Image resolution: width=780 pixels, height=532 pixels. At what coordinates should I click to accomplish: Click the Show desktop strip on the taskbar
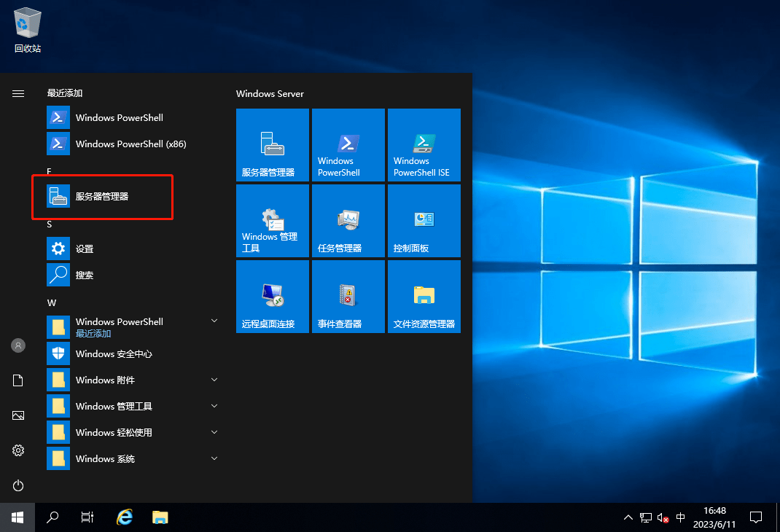pyautogui.click(x=778, y=517)
